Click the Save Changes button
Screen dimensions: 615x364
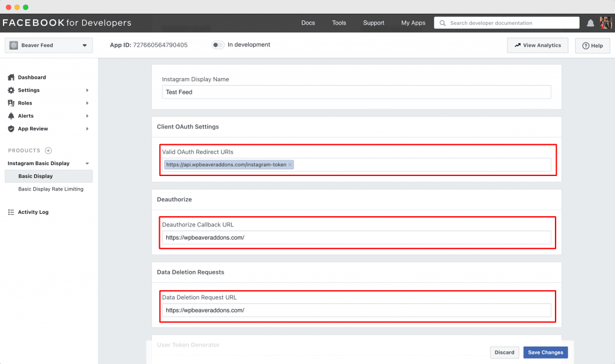(x=545, y=352)
